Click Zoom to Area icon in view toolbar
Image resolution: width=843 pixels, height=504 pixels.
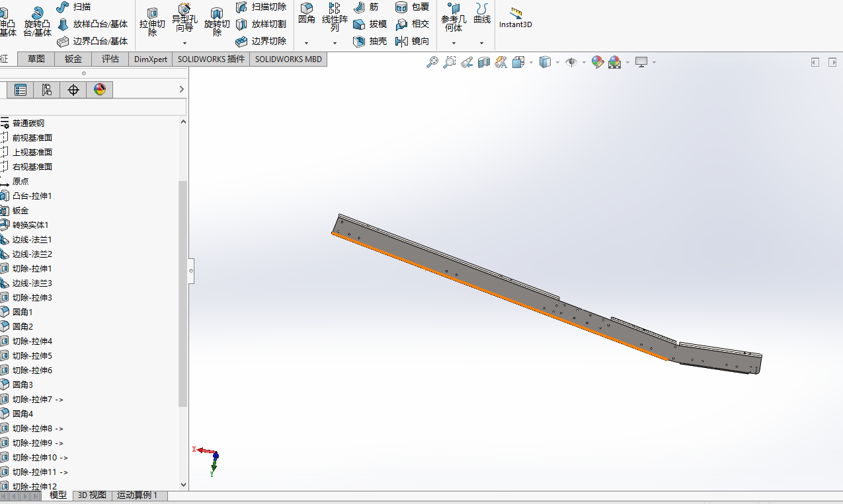coord(450,62)
